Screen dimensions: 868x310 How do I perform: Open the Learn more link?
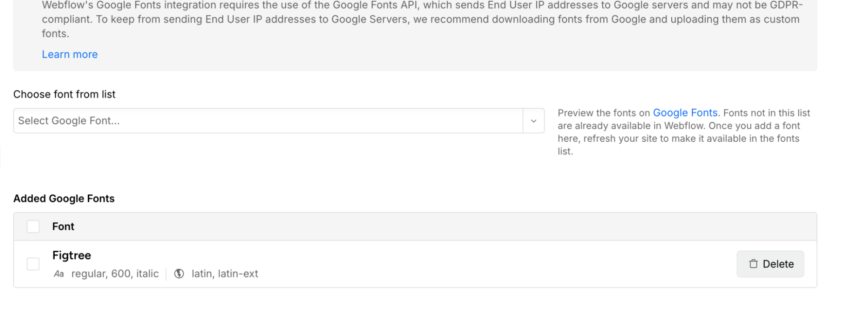point(70,54)
